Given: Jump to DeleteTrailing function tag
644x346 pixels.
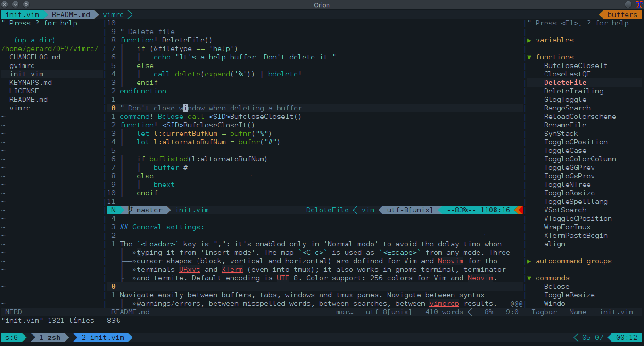Looking at the screenshot, I should 574,91.
